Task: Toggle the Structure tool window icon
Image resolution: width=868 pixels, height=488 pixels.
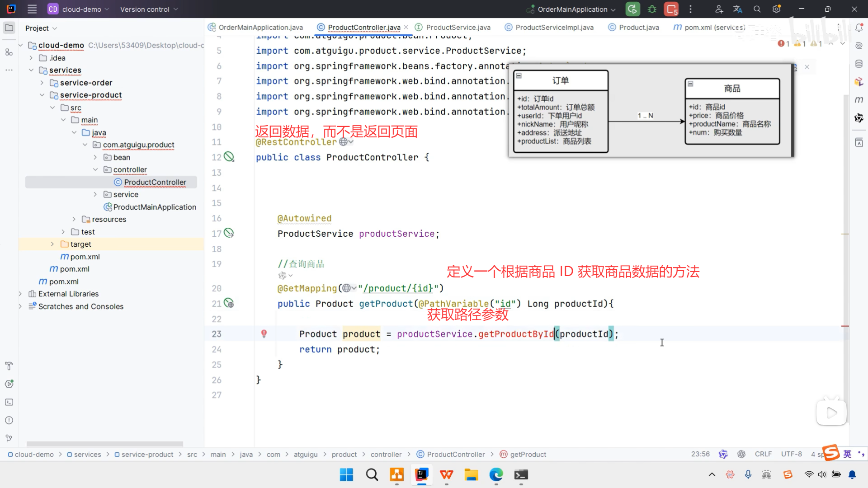Action: [9, 52]
